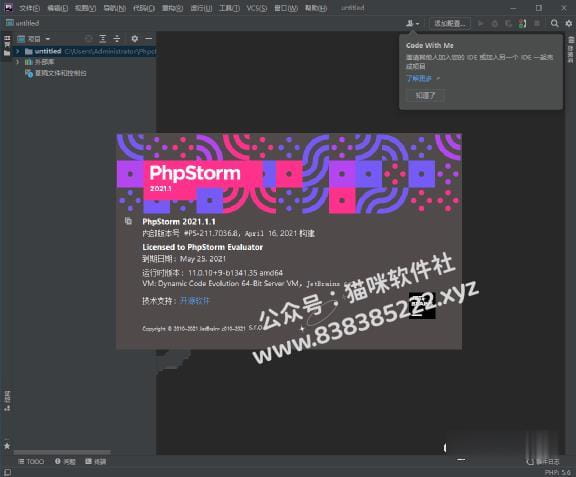The height and width of the screenshot is (477, 576).
Task: Click the Run with Coverage toolbar icon
Action: pyautogui.click(x=508, y=24)
